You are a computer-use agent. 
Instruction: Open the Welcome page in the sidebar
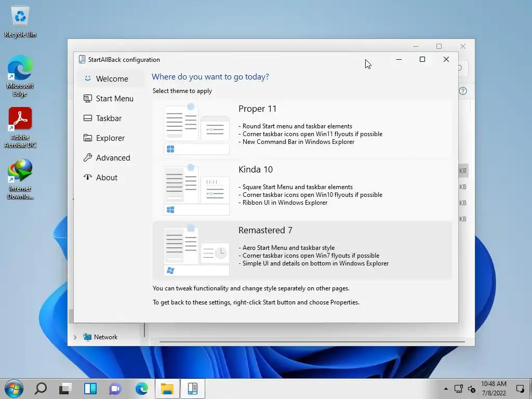pos(111,79)
